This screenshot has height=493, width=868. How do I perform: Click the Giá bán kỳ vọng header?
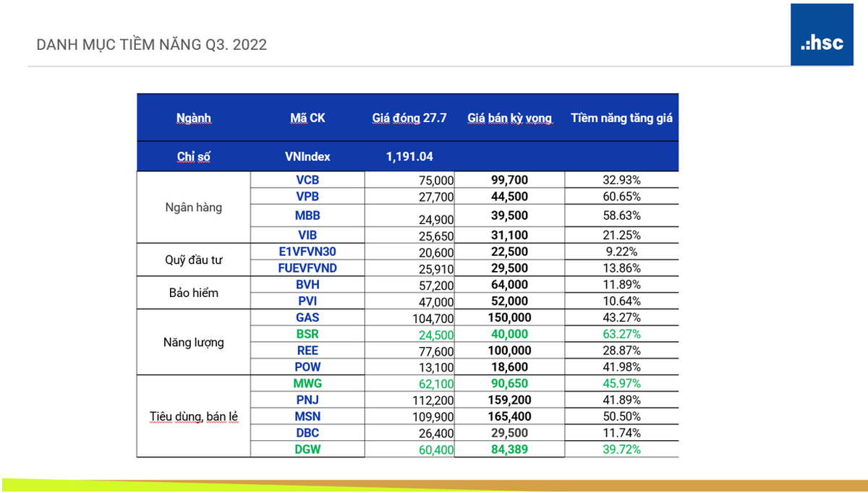pos(509,118)
